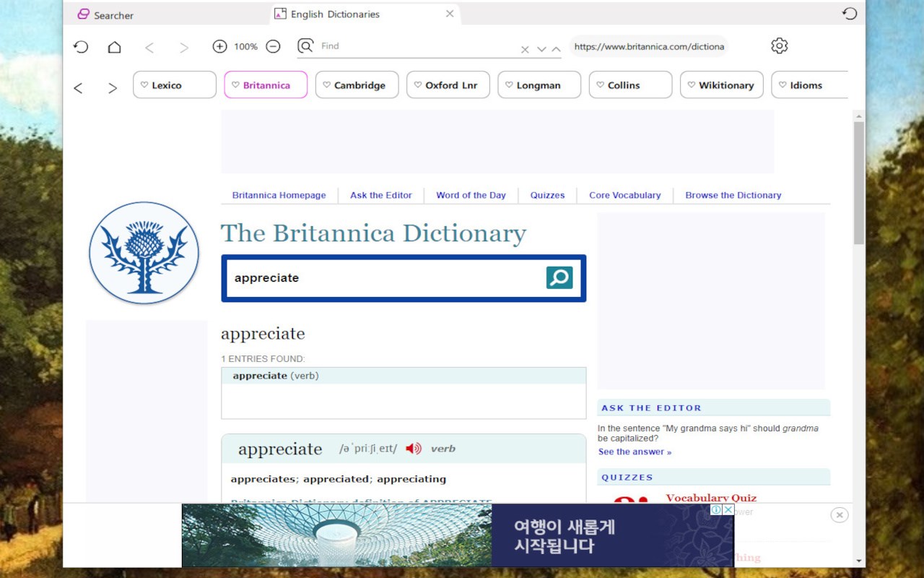Select the Cambridge dictionary button
Screen dimensions: 924x578
click(357, 85)
